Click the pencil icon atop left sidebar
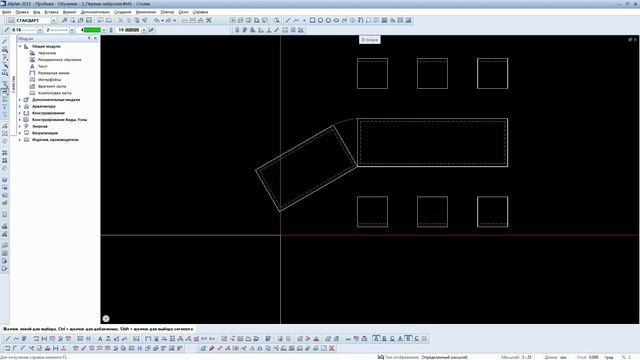 (x=5, y=41)
